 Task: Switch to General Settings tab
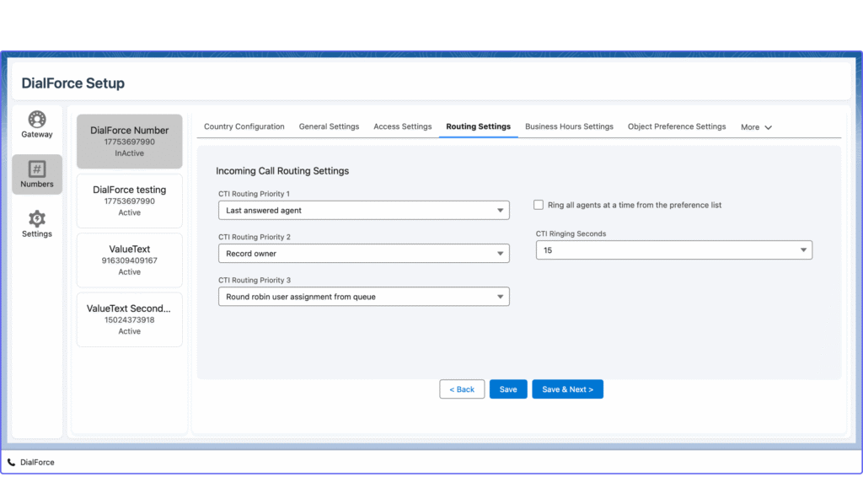tap(330, 126)
